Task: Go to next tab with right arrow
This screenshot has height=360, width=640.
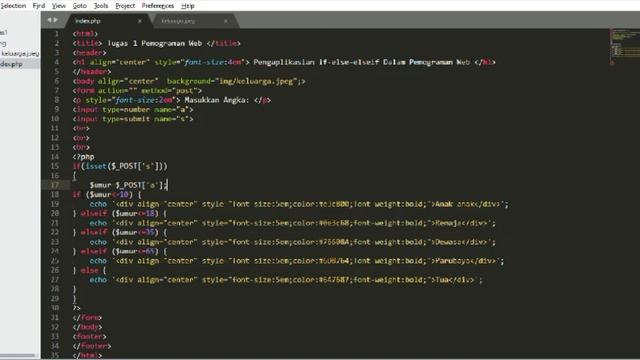Action: click(x=56, y=20)
